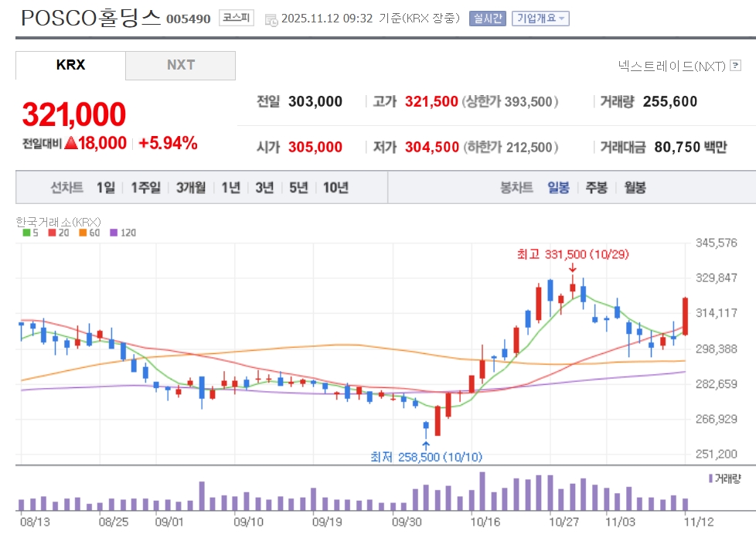Select the 주봉 weekly candle chart
The image size is (756, 541).
[597, 187]
